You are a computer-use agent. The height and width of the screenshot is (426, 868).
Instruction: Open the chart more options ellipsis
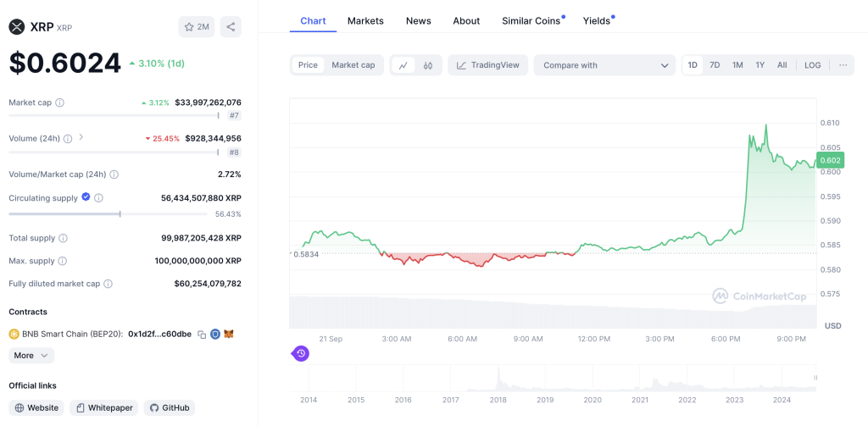click(x=843, y=65)
